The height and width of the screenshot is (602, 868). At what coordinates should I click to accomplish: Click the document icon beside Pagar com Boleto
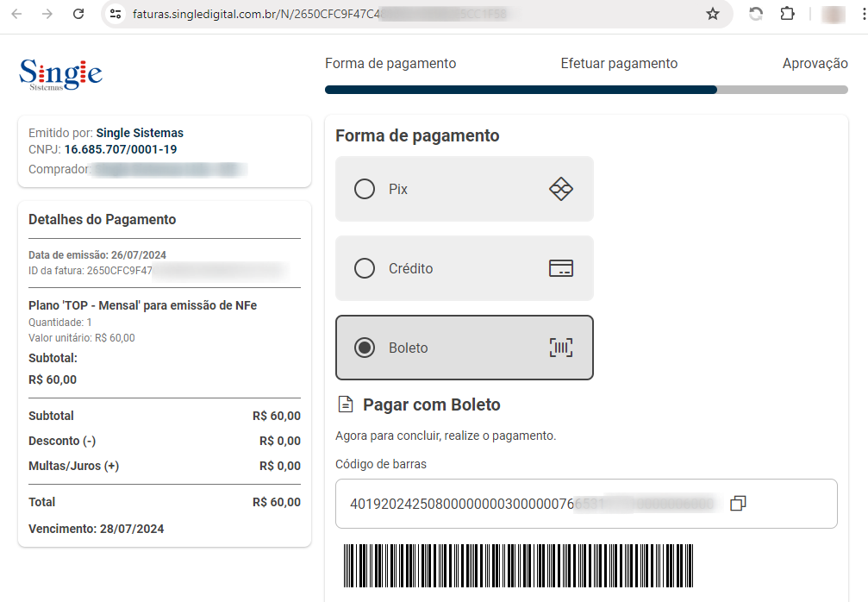coord(346,404)
